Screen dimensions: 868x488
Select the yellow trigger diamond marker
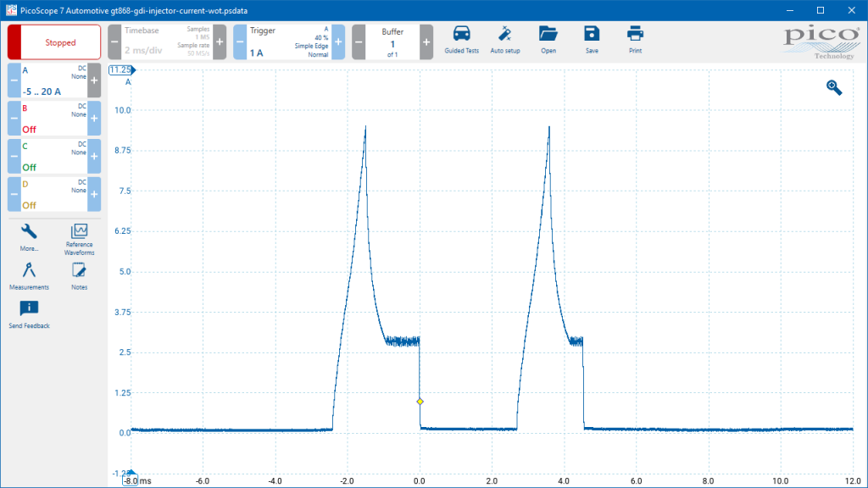point(420,402)
